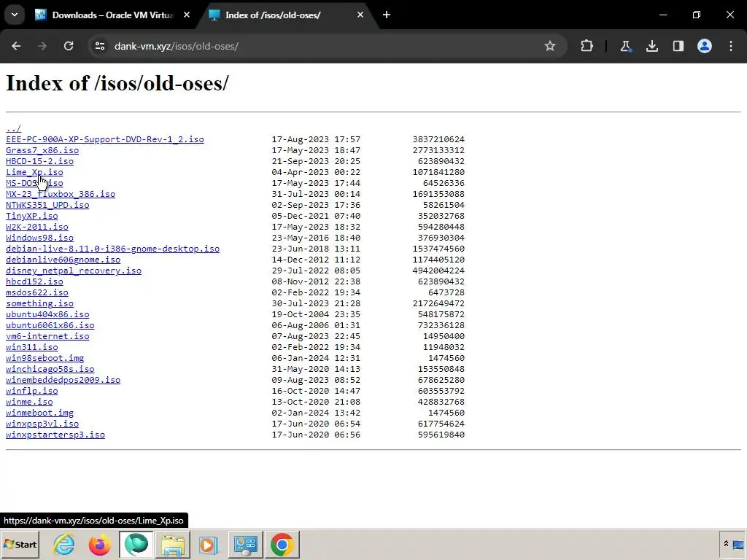747x560 pixels.
Task: Open NTWKS351_UPD.iso link
Action: pyautogui.click(x=47, y=205)
